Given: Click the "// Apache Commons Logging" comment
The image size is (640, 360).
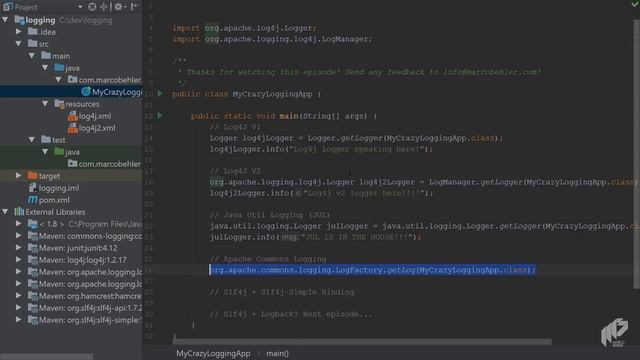Looking at the screenshot, I should click(x=268, y=259).
